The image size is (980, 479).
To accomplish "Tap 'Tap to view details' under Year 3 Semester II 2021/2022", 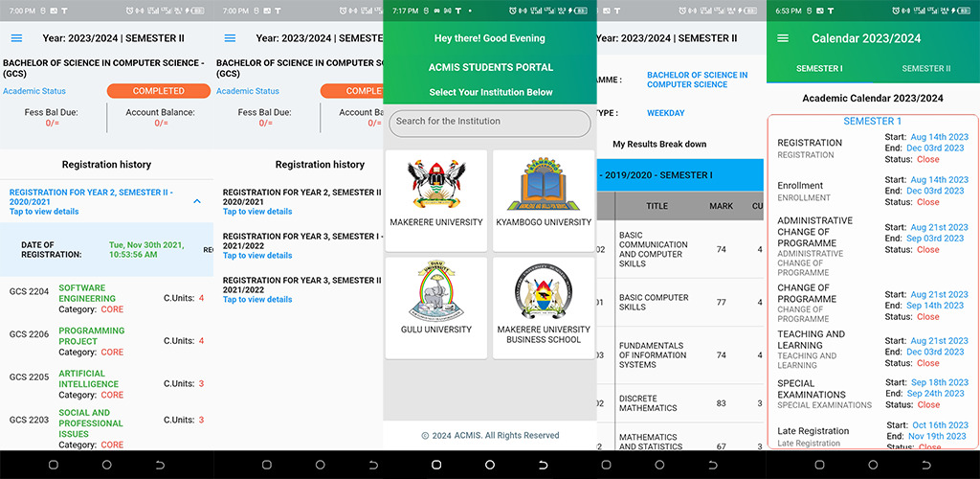I will tap(257, 299).
